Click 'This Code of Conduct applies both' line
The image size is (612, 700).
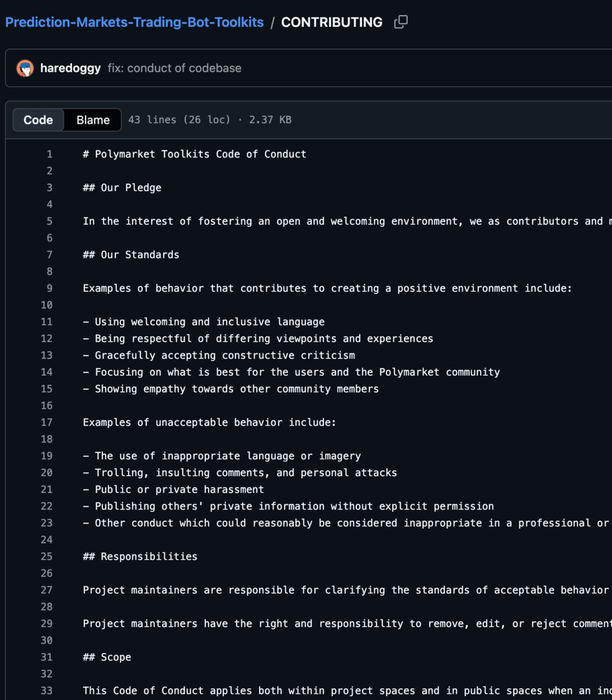tap(347, 691)
